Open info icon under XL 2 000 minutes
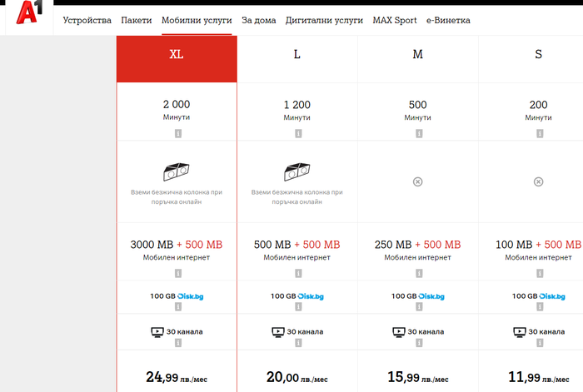 pyautogui.click(x=178, y=133)
